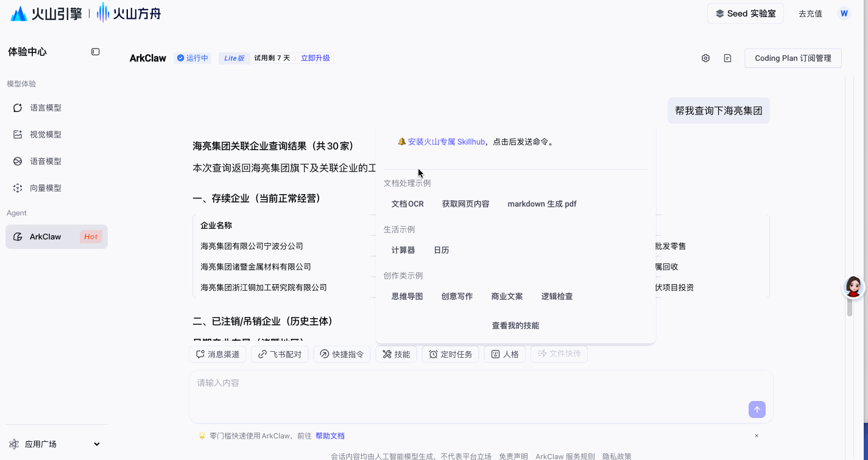
Task: Choose the 文档 OCR skill example
Action: 408,204
